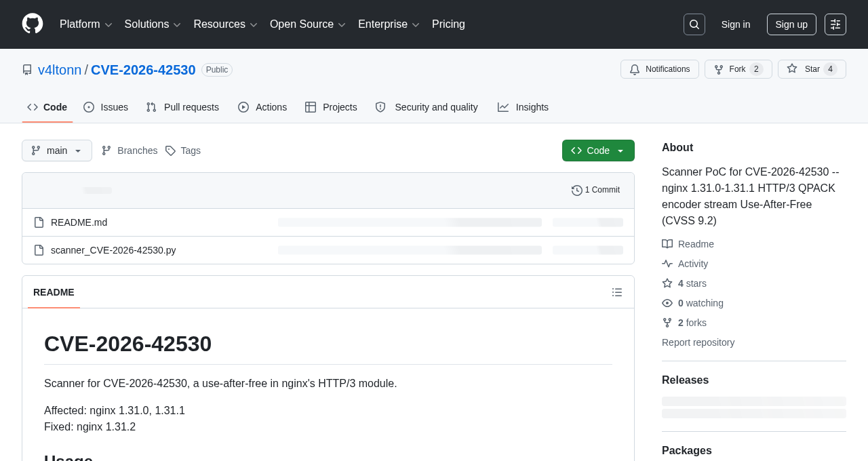Click the fork count badge 2

(x=756, y=69)
